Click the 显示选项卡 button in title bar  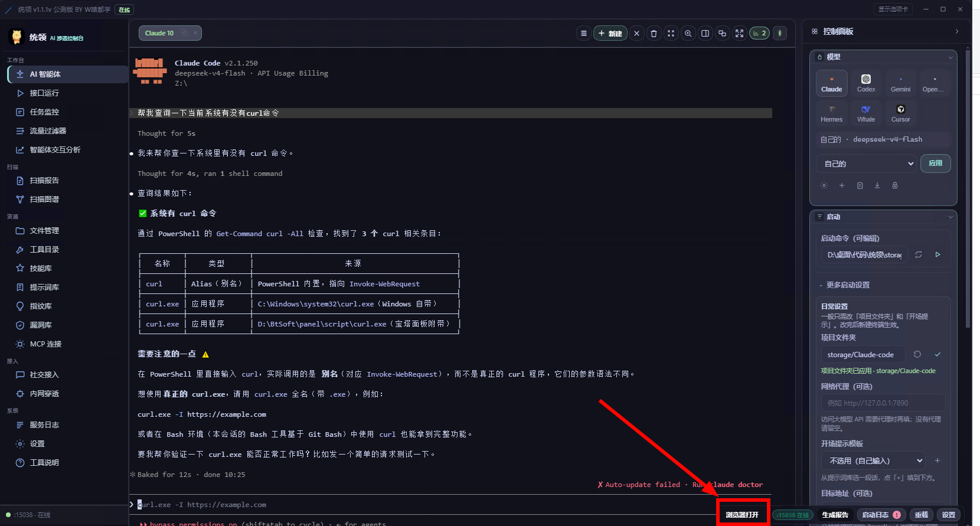tap(893, 9)
